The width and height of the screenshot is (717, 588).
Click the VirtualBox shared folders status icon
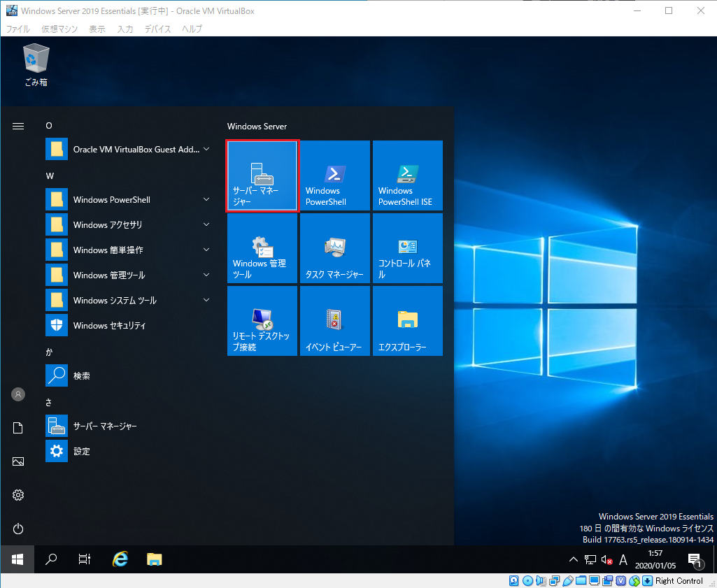tap(581, 581)
